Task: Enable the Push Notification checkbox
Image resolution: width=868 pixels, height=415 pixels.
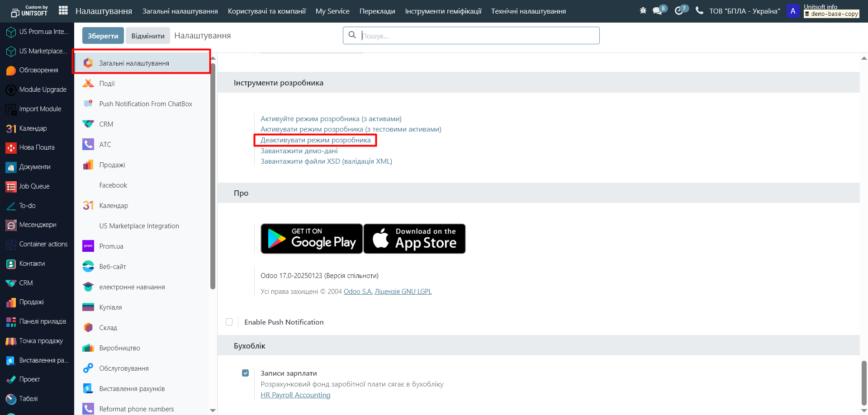Action: tap(229, 322)
